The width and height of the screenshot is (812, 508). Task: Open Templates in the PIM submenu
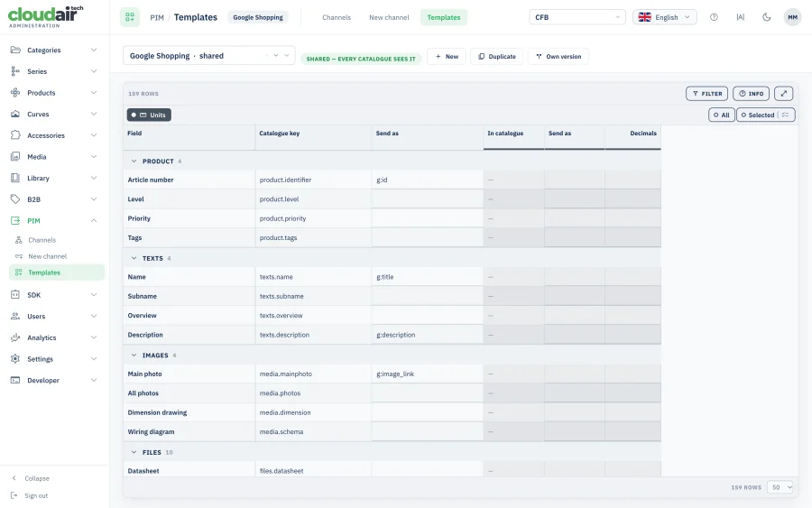coord(57,272)
